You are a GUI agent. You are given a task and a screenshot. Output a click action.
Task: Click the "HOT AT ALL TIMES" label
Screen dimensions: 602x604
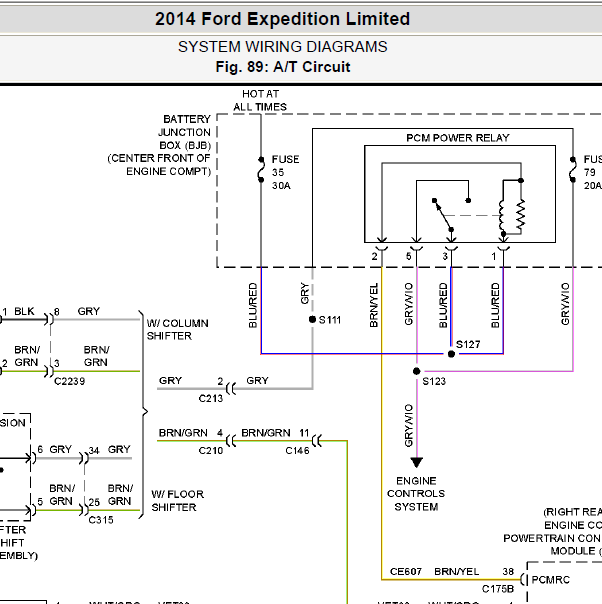click(x=260, y=100)
